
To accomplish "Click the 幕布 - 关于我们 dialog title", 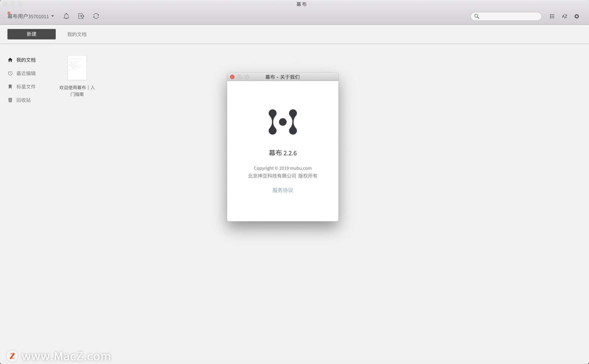I will pyautogui.click(x=282, y=77).
